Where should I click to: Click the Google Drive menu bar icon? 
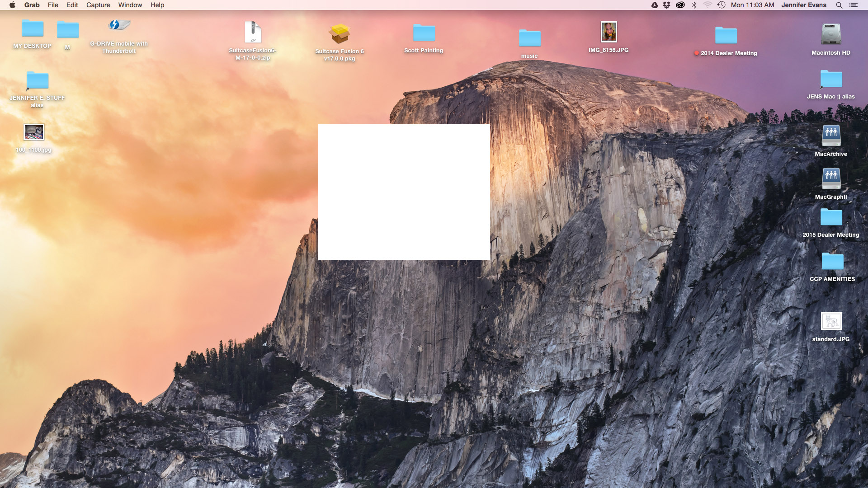[654, 5]
